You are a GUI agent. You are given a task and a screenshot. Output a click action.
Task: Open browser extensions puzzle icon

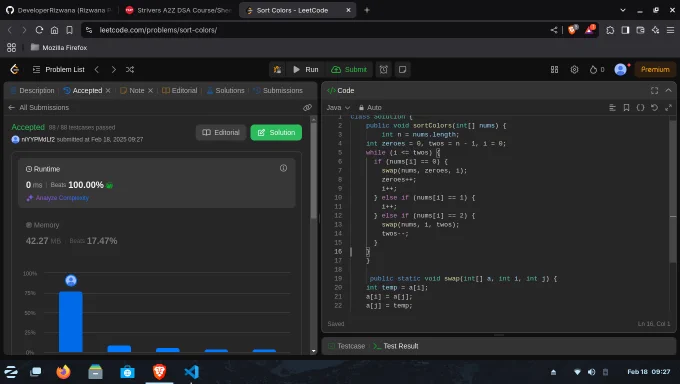click(x=610, y=30)
